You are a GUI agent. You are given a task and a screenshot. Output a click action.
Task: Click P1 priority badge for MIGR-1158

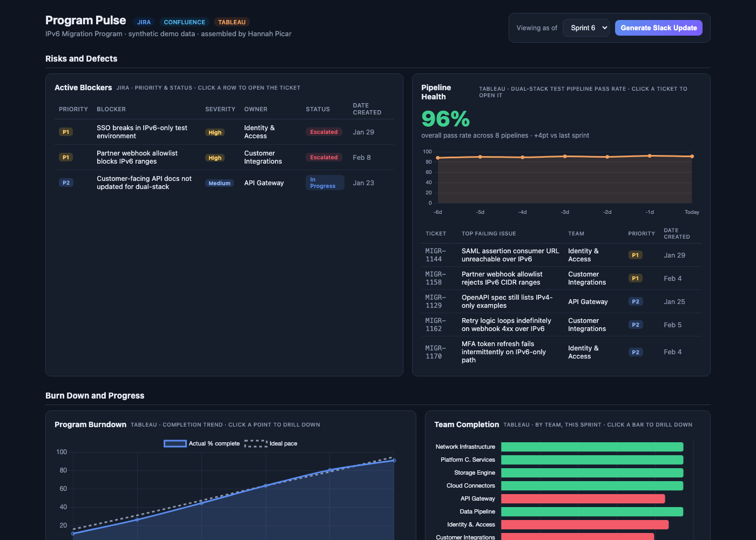[635, 278]
